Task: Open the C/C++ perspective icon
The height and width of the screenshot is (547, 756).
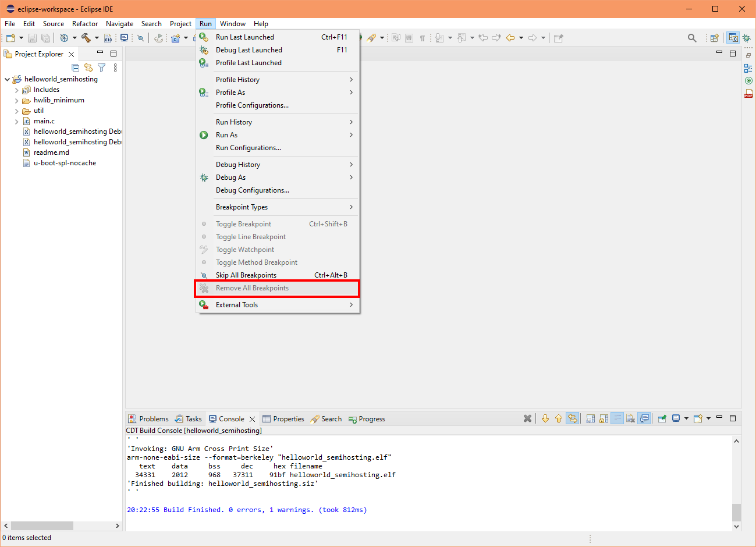Action: 733,37
